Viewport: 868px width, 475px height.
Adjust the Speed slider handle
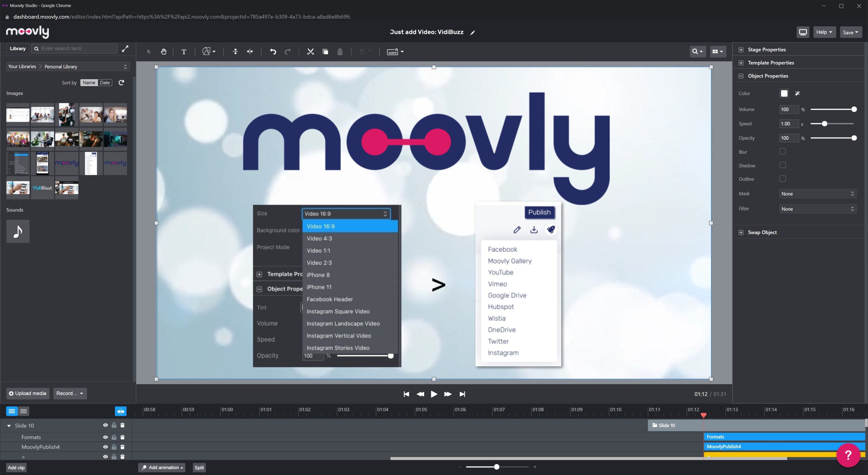825,124
